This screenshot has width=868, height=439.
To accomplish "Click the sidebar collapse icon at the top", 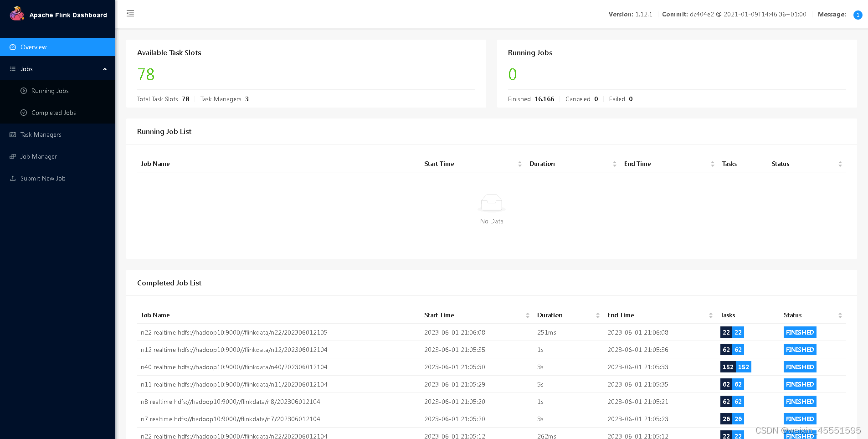I will 130,14.
